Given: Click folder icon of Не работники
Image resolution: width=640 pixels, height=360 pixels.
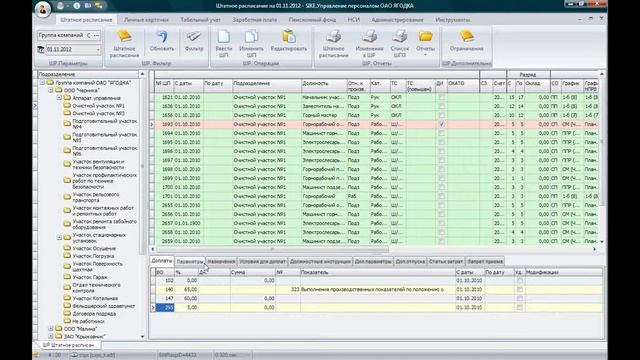Looking at the screenshot, I should tap(67, 321).
